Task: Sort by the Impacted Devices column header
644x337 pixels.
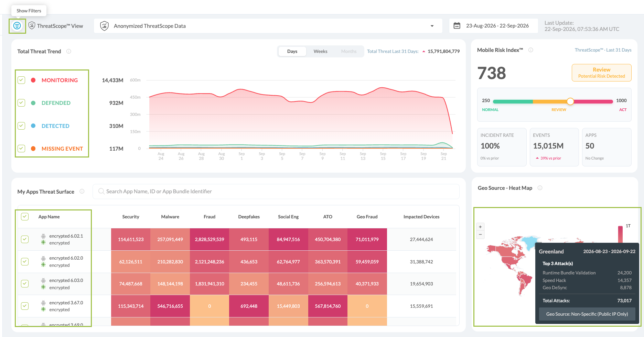Action: pos(421,217)
